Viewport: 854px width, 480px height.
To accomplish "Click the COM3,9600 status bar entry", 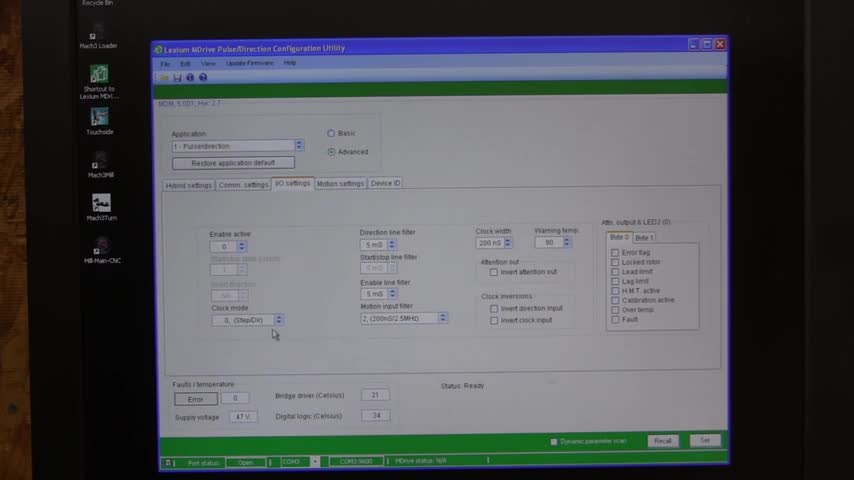I will (356, 461).
